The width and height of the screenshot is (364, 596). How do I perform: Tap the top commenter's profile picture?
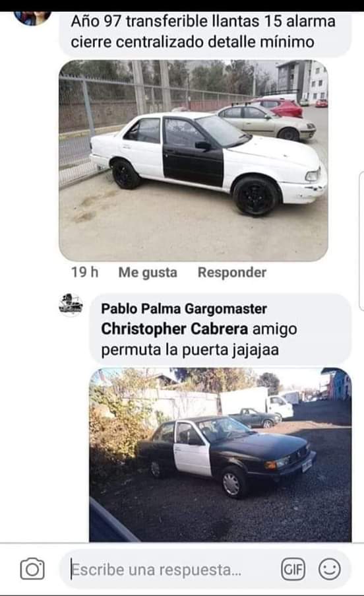(32, 18)
